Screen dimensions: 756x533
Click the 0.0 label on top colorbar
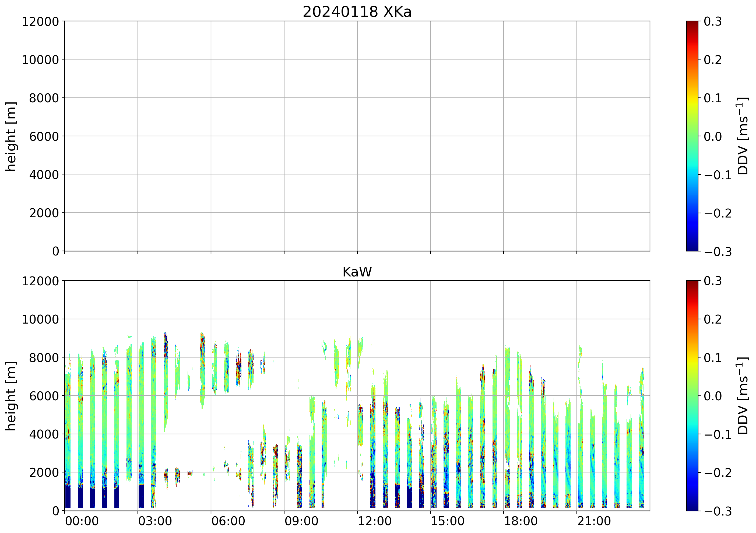(713, 136)
